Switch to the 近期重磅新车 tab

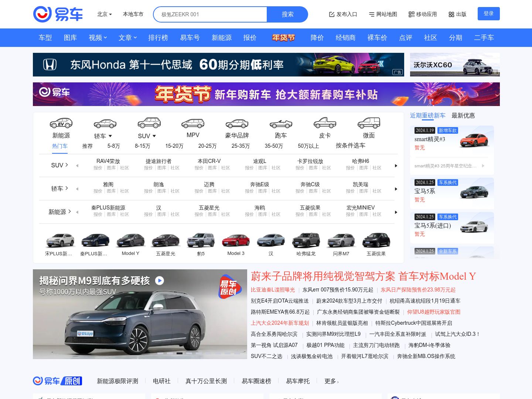428,116
